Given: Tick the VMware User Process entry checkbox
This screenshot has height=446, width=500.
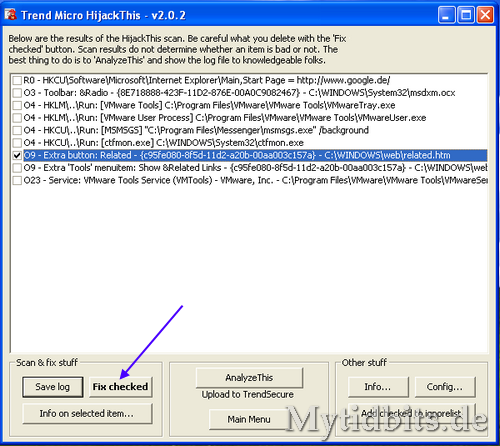Looking at the screenshot, I should (17, 118).
